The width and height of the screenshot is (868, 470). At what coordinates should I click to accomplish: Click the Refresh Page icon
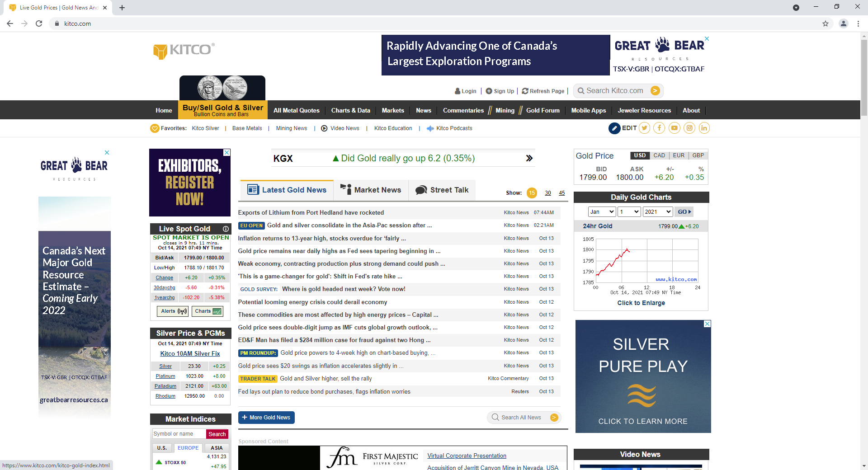pos(525,91)
